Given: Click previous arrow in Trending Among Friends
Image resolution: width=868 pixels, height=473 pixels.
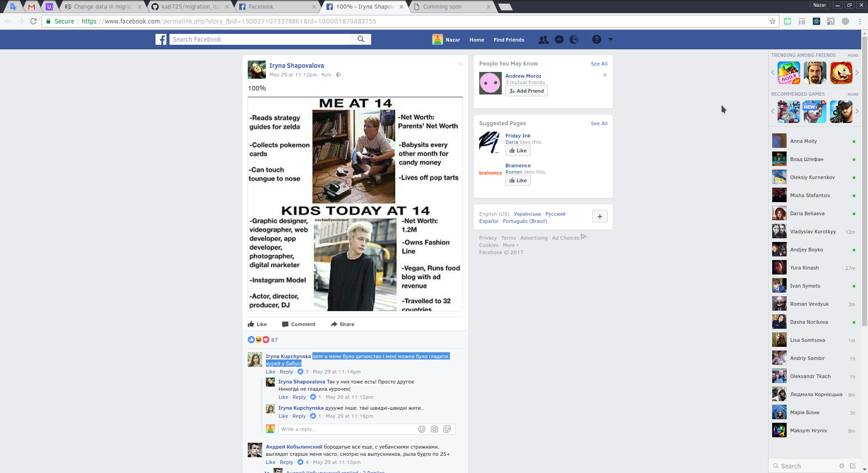Looking at the screenshot, I should pos(773,72).
